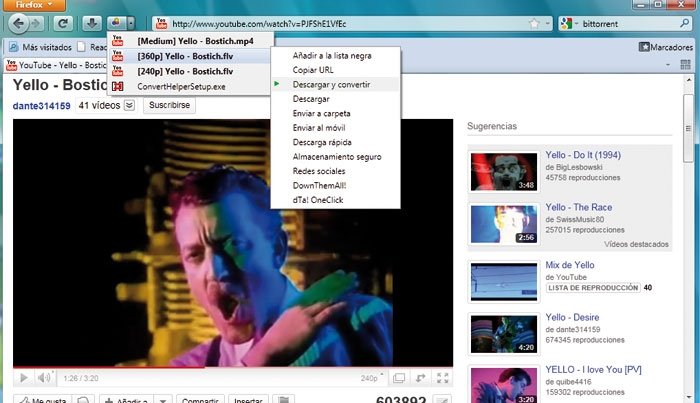Screen dimensions: 700x403
Task: Open the video statistics icon by view count
Action: (442, 400)
